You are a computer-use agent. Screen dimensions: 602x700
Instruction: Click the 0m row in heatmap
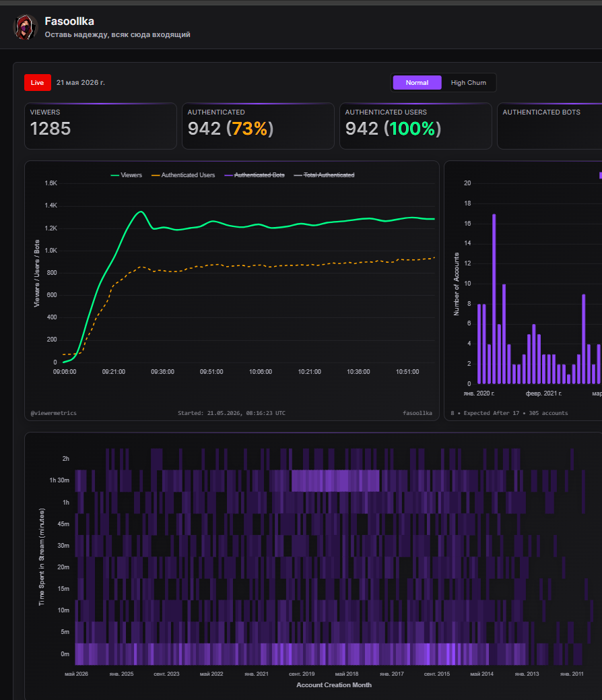click(x=329, y=654)
